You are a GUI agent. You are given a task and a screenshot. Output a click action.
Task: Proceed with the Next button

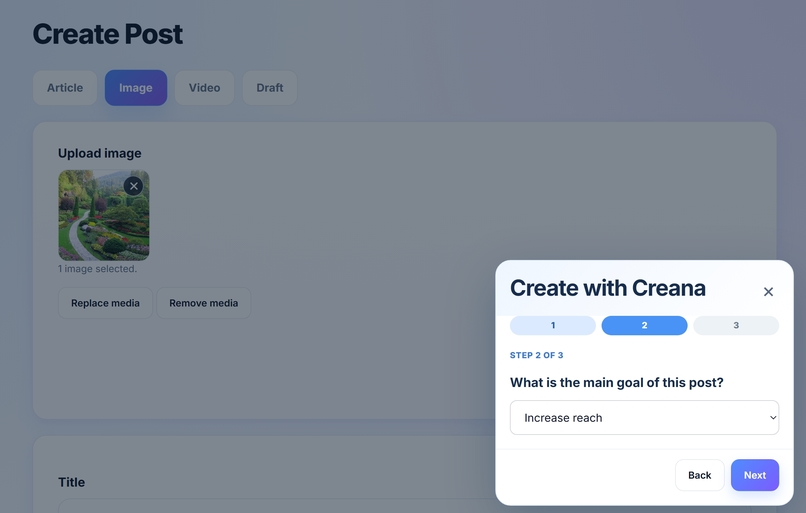[x=755, y=475]
